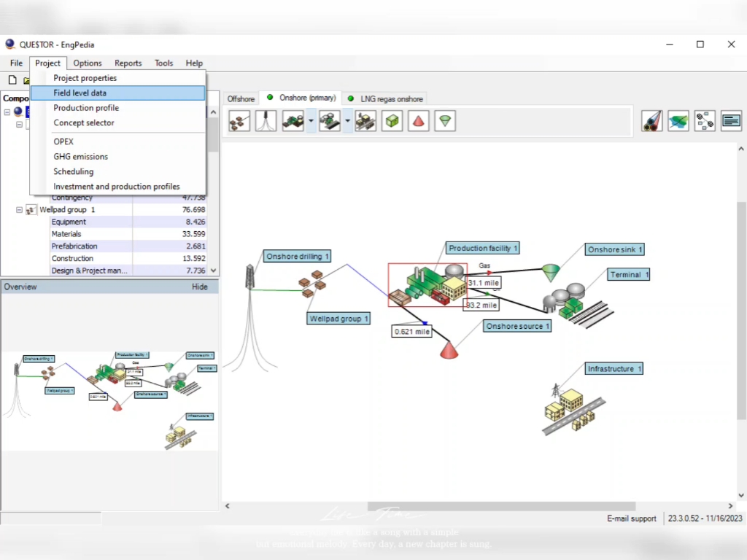The width and height of the screenshot is (747, 560).
Task: Click the QUE$TOR application logo icon
Action: [10, 44]
